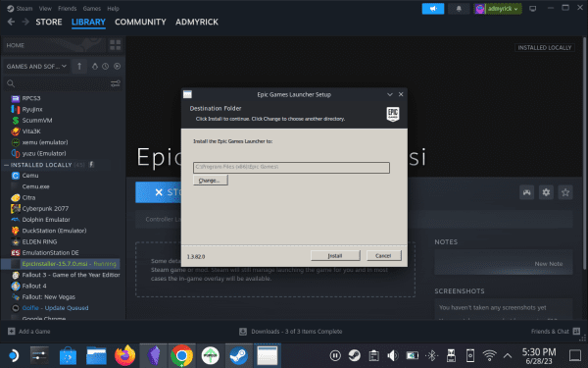
Task: Open the Wi-Fi network tray icon
Action: point(489,355)
